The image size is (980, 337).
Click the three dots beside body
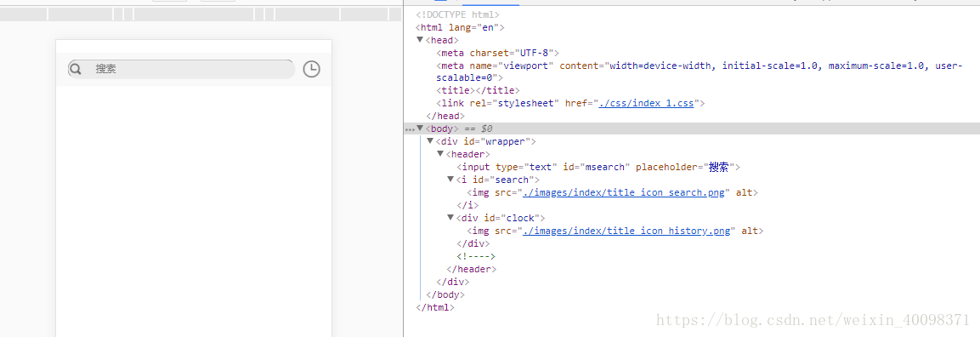(410, 129)
